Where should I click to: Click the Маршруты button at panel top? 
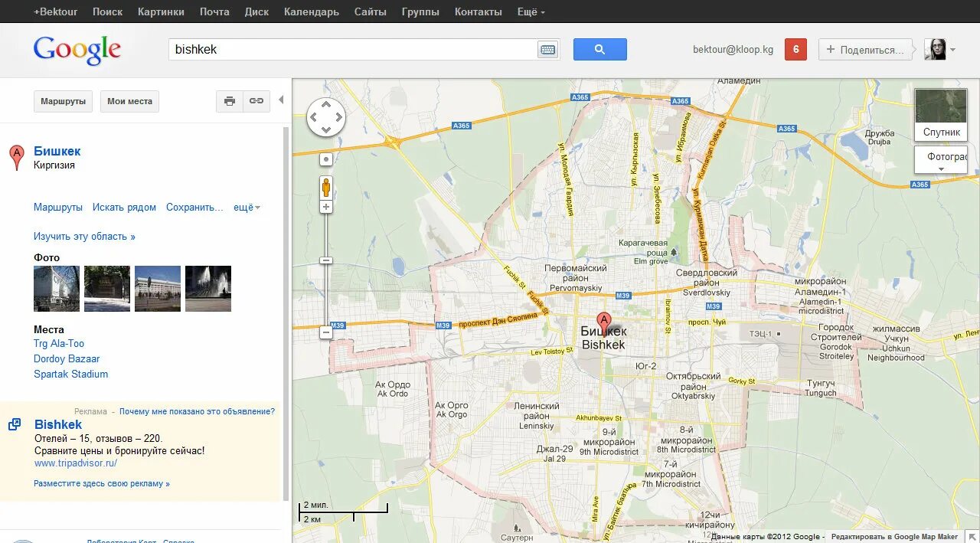[63, 101]
